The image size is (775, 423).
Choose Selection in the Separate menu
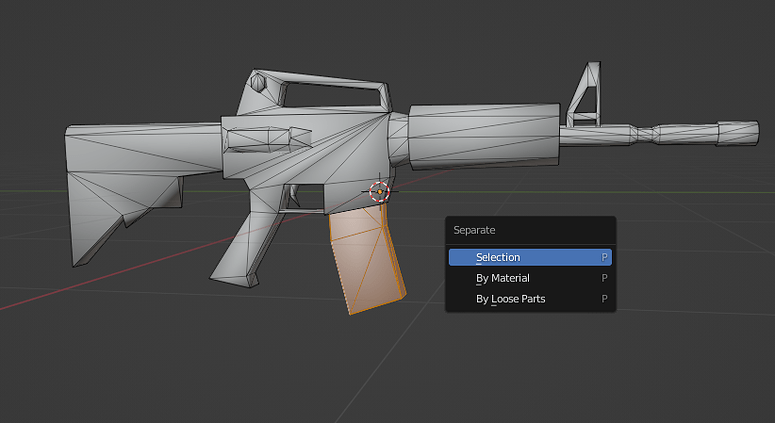[x=530, y=257]
